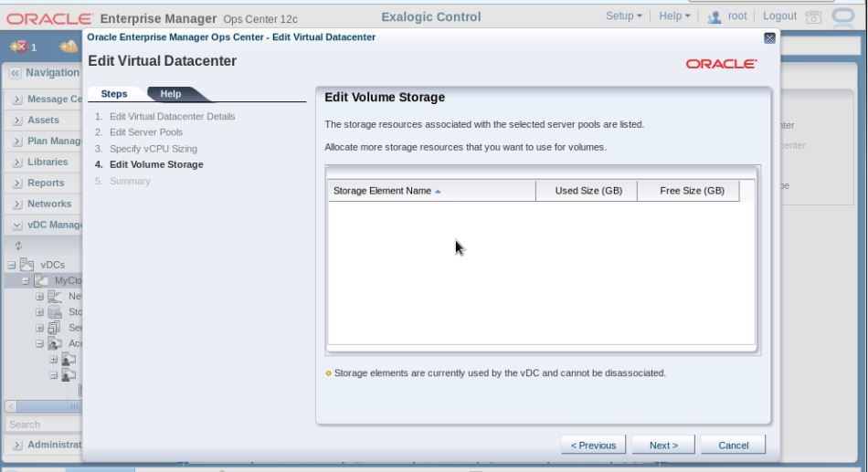
Task: Expand the Administration section
Action: click(17, 445)
